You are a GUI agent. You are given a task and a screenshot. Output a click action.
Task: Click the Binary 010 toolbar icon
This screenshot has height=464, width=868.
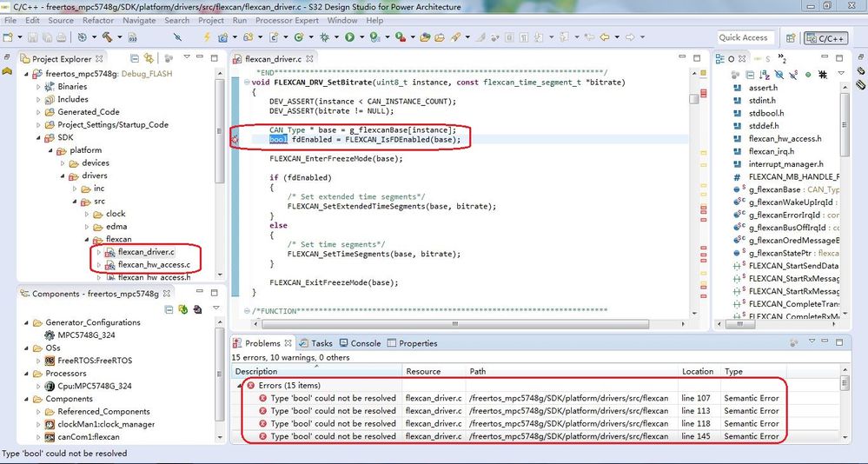click(132, 37)
